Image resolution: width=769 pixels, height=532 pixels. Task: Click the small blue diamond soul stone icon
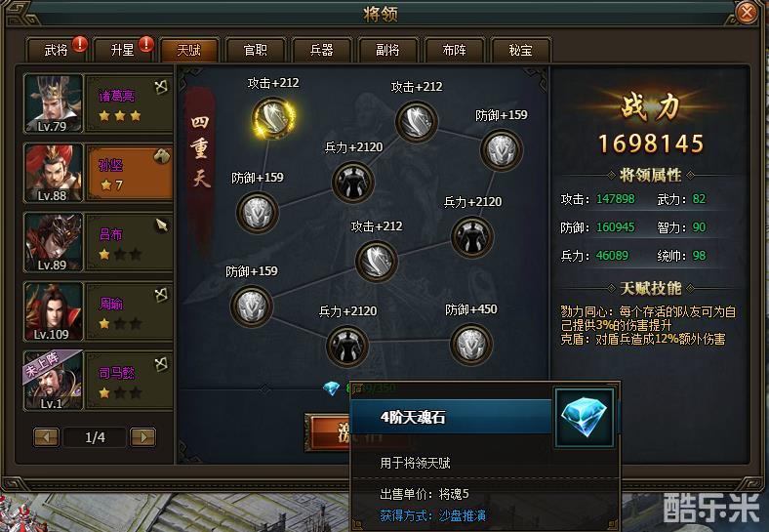(x=332, y=389)
